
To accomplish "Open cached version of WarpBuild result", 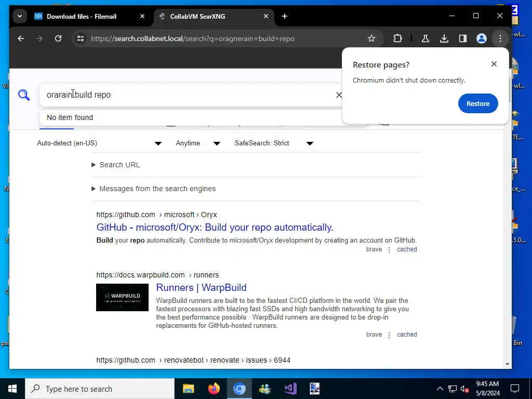I will [407, 335].
